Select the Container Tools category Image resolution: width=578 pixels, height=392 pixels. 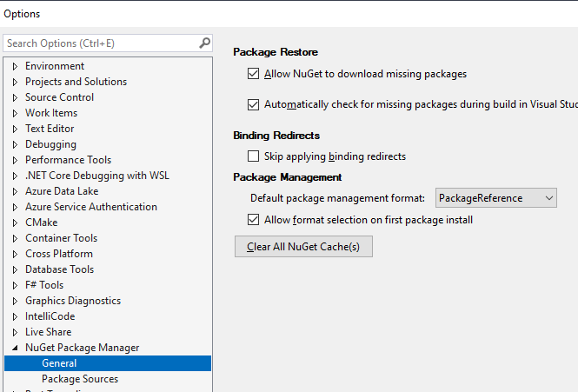pyautogui.click(x=61, y=238)
